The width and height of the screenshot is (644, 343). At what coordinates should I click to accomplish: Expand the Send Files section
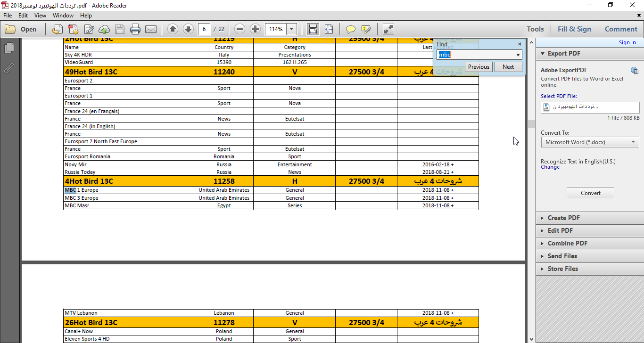point(590,256)
